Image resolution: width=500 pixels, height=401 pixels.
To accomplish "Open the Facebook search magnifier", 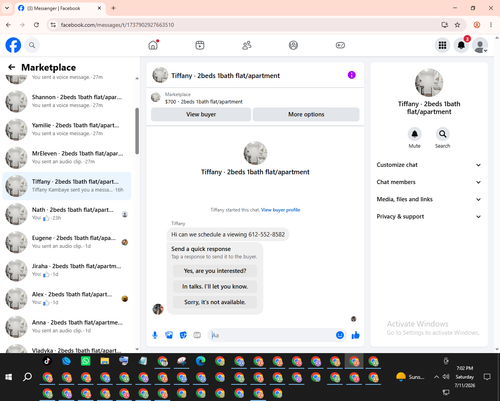I will point(32,45).
